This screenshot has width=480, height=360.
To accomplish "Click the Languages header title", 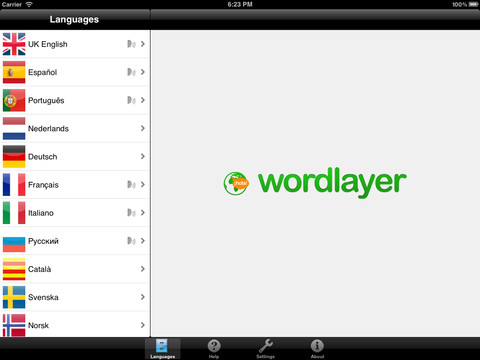I will [x=74, y=20].
